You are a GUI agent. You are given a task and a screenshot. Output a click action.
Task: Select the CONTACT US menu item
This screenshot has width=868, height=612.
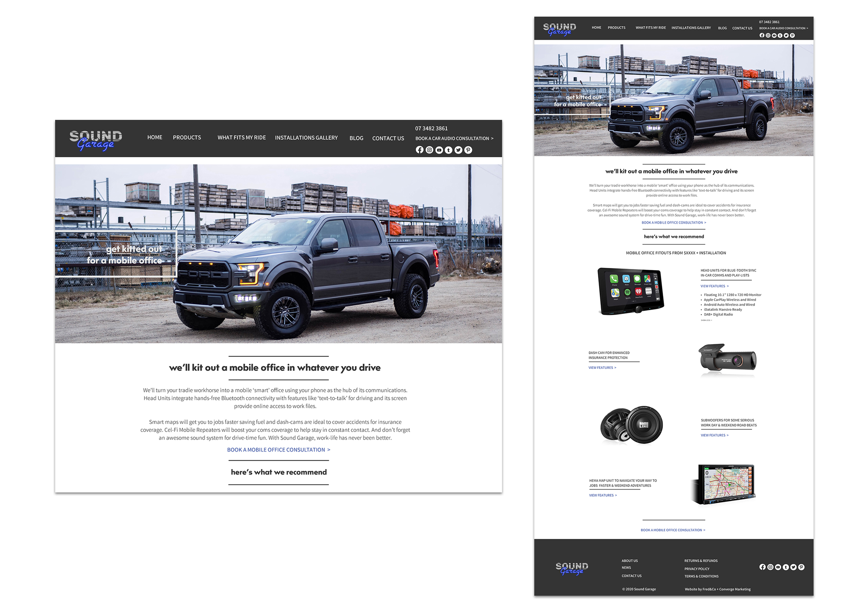(389, 137)
